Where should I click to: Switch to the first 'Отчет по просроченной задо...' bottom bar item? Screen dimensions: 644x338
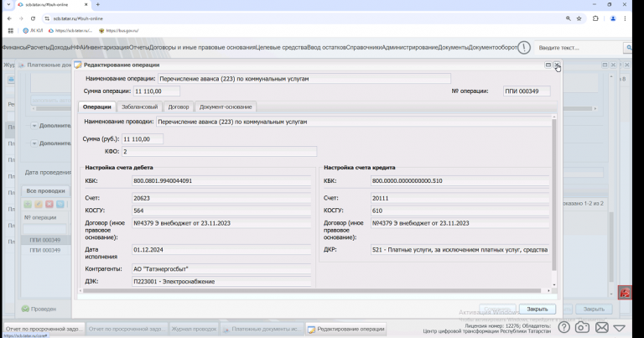44,329
